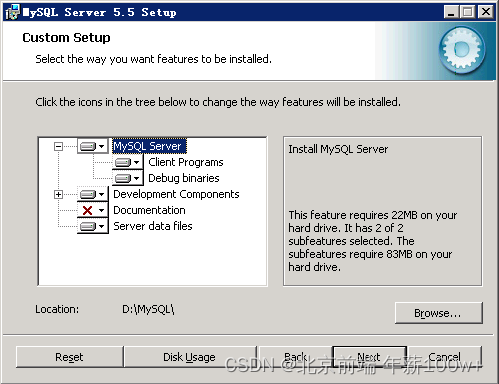Click the Development Components drive feature icon

pos(88,194)
